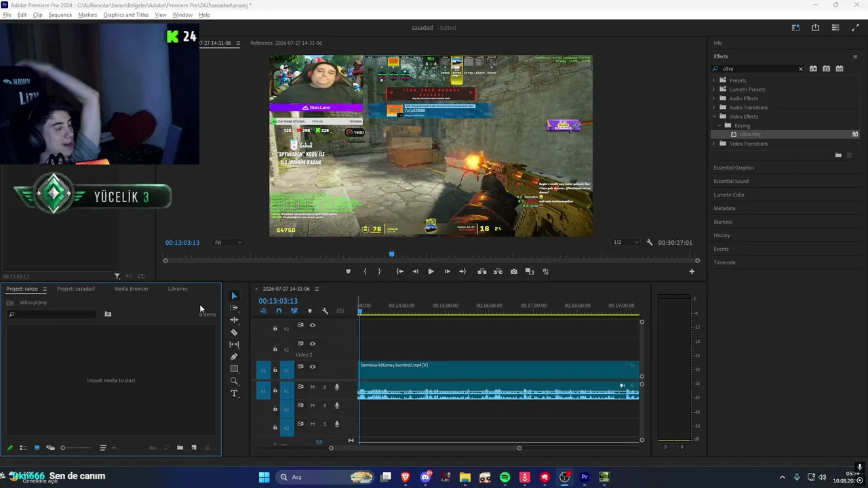Open the button editor plus icon
The image size is (868, 488).
[x=692, y=271]
